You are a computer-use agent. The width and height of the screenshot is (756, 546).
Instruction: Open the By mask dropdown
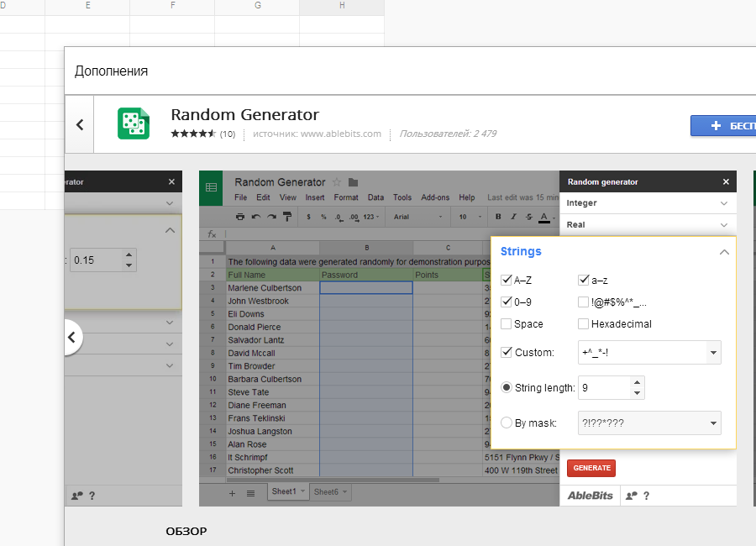click(713, 423)
